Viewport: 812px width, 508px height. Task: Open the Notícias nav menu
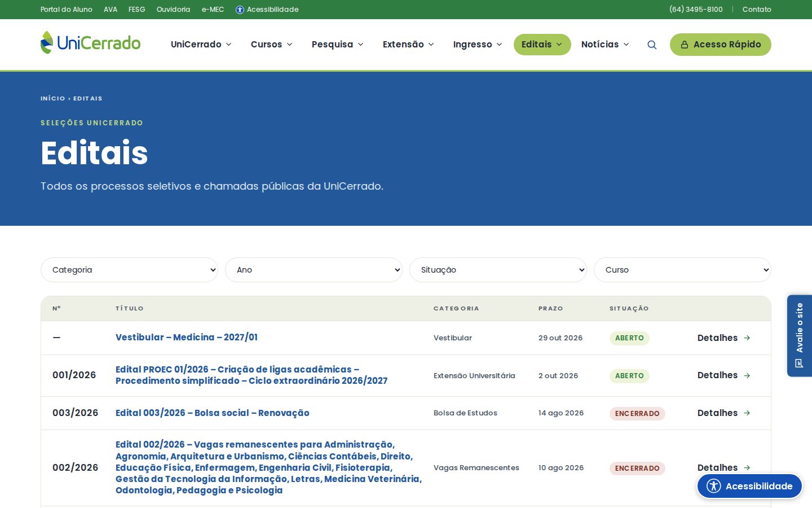click(605, 45)
